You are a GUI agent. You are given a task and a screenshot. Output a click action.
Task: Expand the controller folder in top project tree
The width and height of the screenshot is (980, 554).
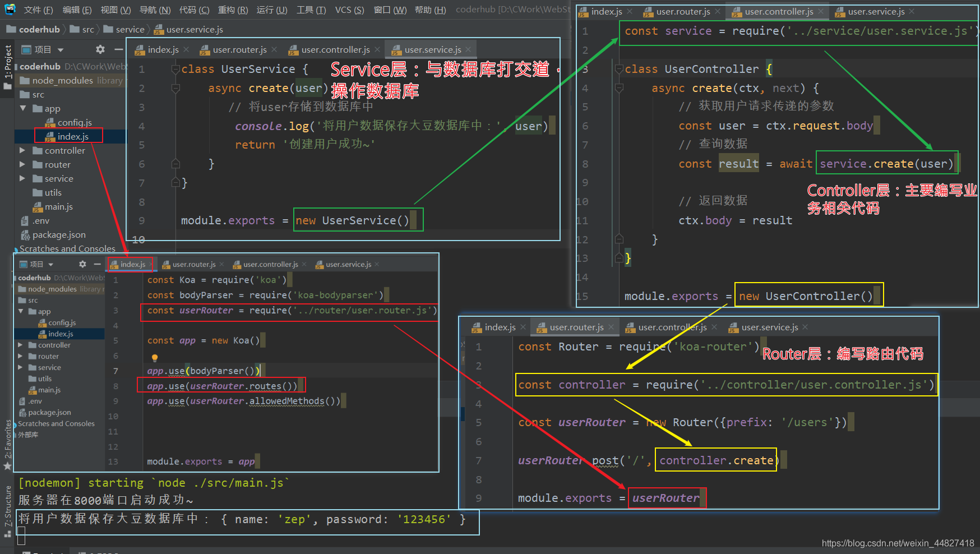pos(22,150)
